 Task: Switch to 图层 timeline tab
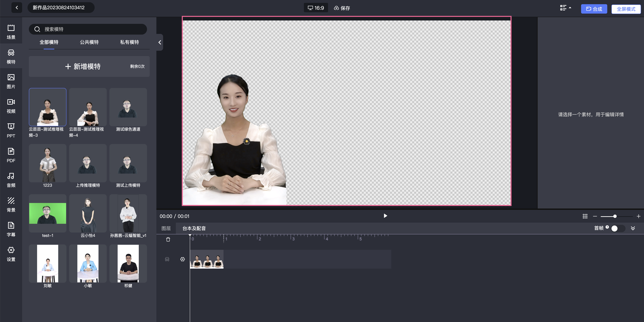pyautogui.click(x=166, y=228)
